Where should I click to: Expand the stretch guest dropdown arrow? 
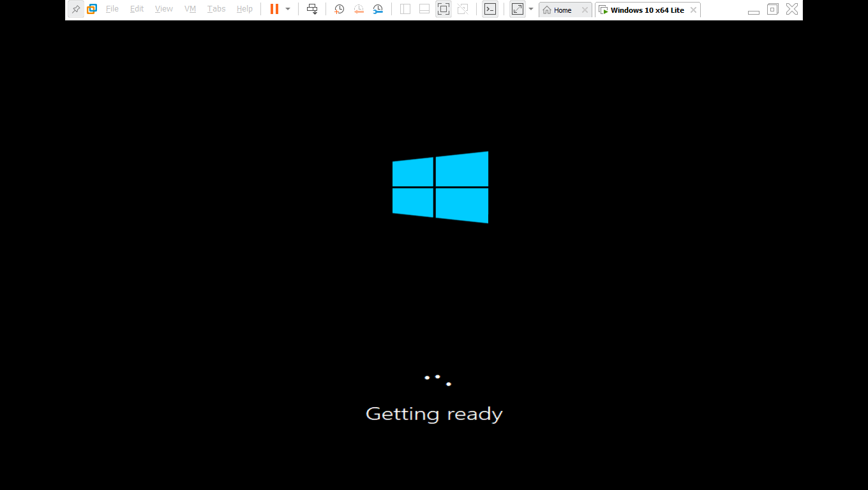(x=531, y=9)
